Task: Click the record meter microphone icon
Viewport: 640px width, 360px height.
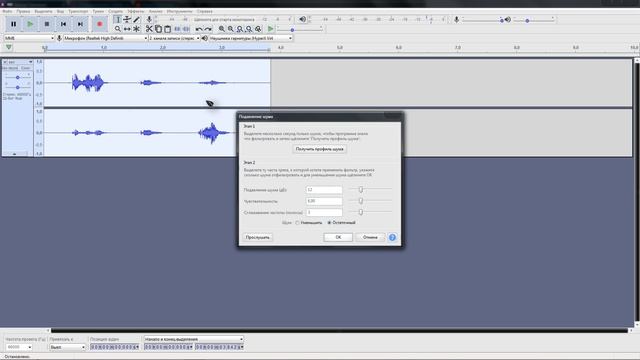Action: pyautogui.click(x=149, y=20)
